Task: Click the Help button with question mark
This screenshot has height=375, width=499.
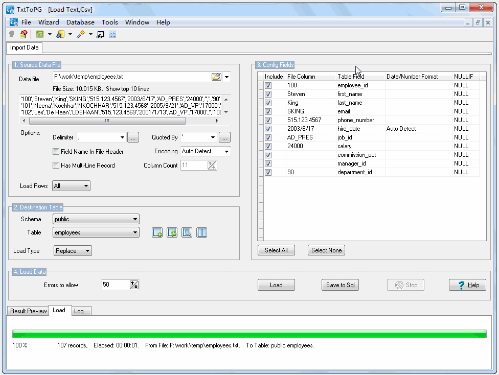Action: pos(467,285)
